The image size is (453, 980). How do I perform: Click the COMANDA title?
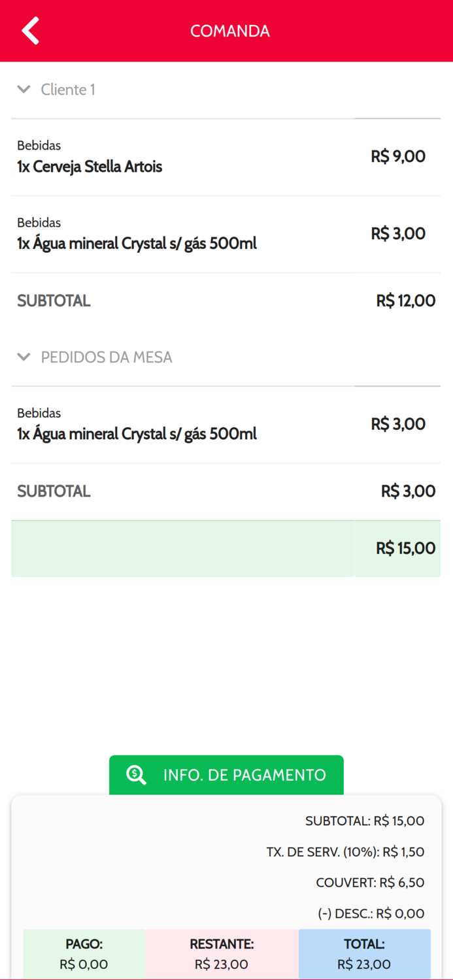point(230,31)
